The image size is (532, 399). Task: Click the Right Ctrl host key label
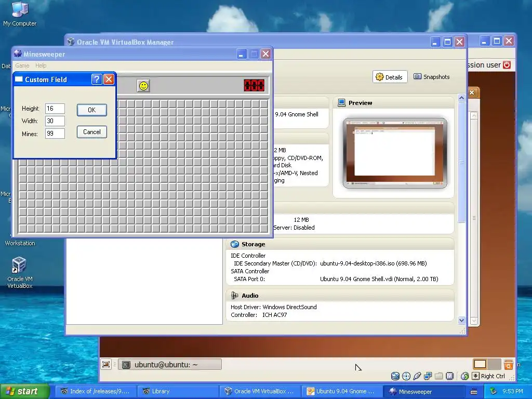click(493, 376)
